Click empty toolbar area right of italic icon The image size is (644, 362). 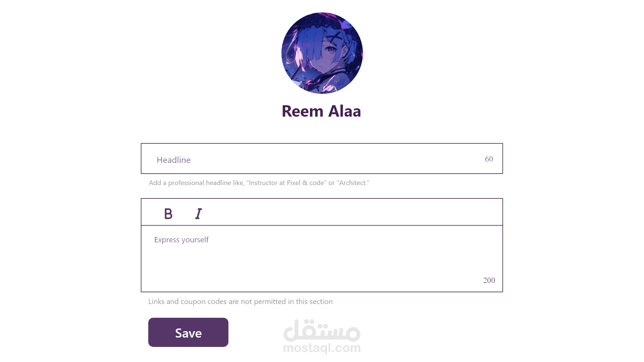tap(352, 212)
